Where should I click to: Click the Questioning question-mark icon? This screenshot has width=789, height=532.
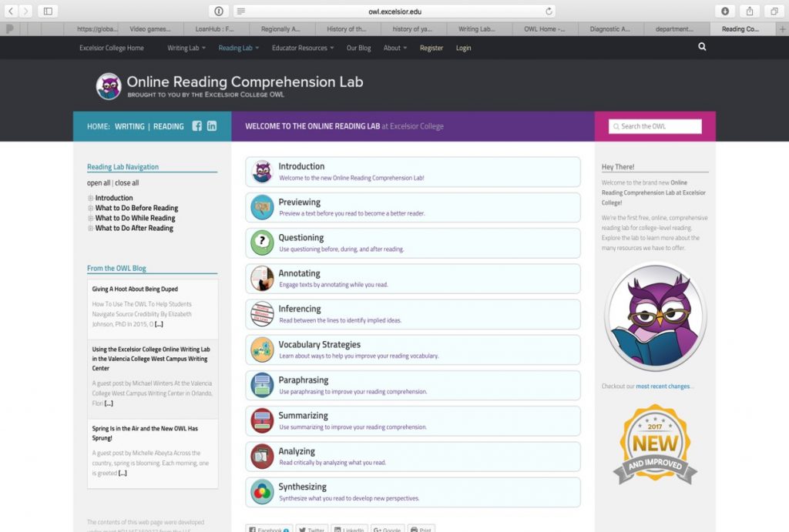(262, 243)
